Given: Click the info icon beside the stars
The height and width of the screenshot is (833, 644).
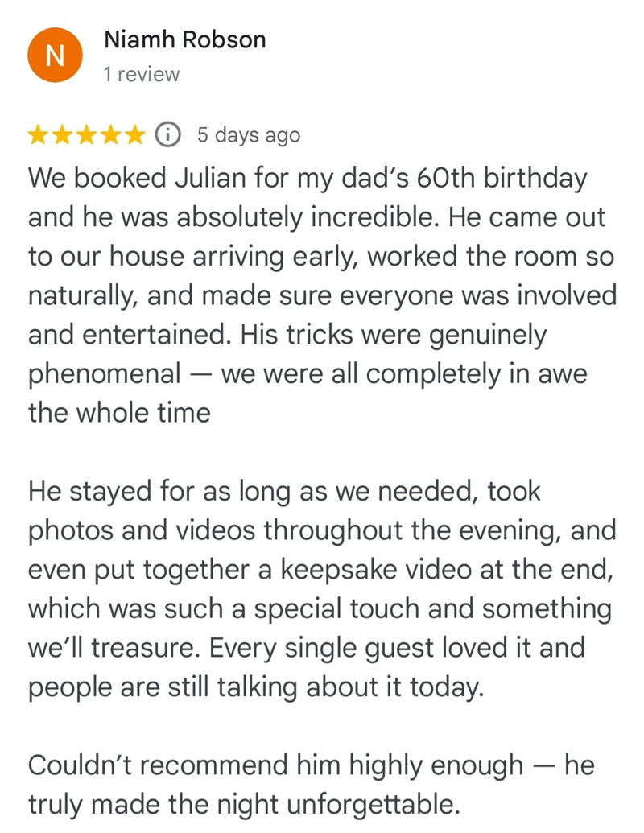Looking at the screenshot, I should (167, 135).
